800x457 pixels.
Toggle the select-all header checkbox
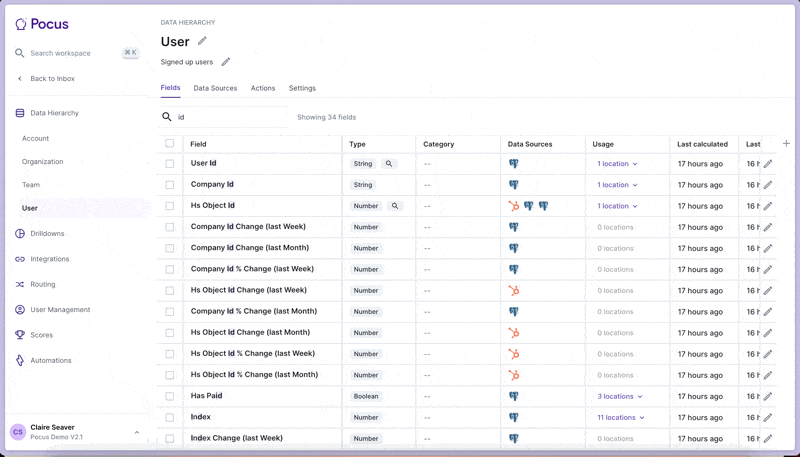(170, 143)
